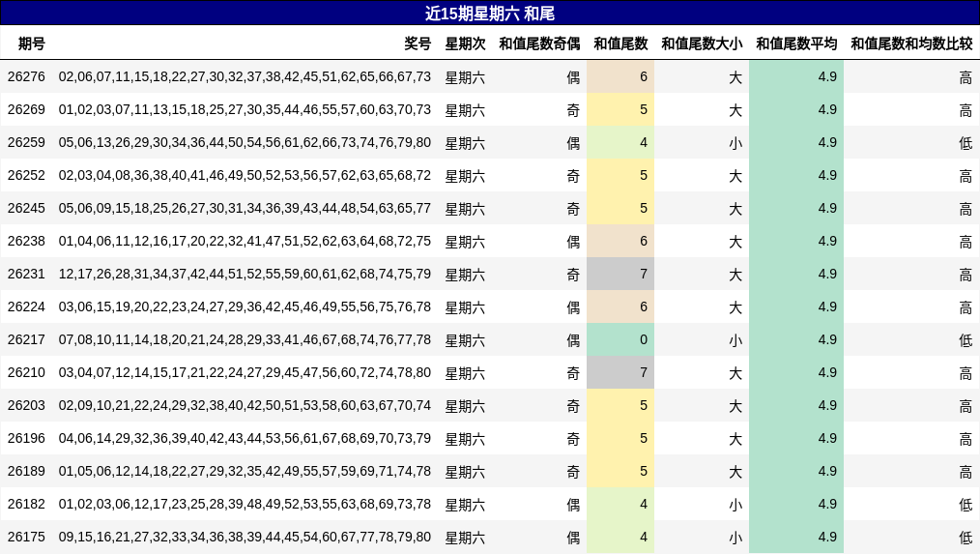Image resolution: width=980 pixels, height=554 pixels.
Task: Select issue number 26245
Action: tap(26, 208)
